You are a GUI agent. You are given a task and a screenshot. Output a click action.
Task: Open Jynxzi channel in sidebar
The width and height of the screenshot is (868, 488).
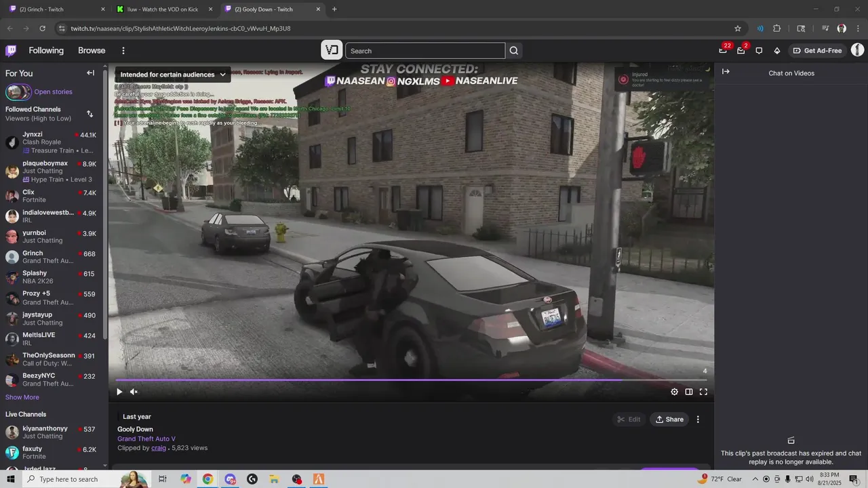tap(52, 142)
